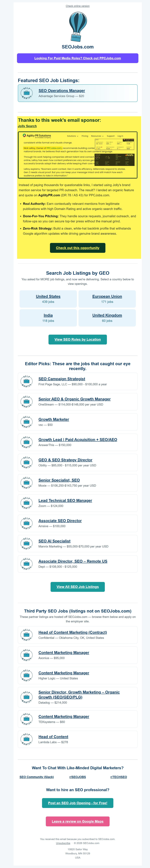This screenshot has width=150, height=868.
Task: Click the SEOJobs.com hot air balloon logo
Action: point(78,27)
